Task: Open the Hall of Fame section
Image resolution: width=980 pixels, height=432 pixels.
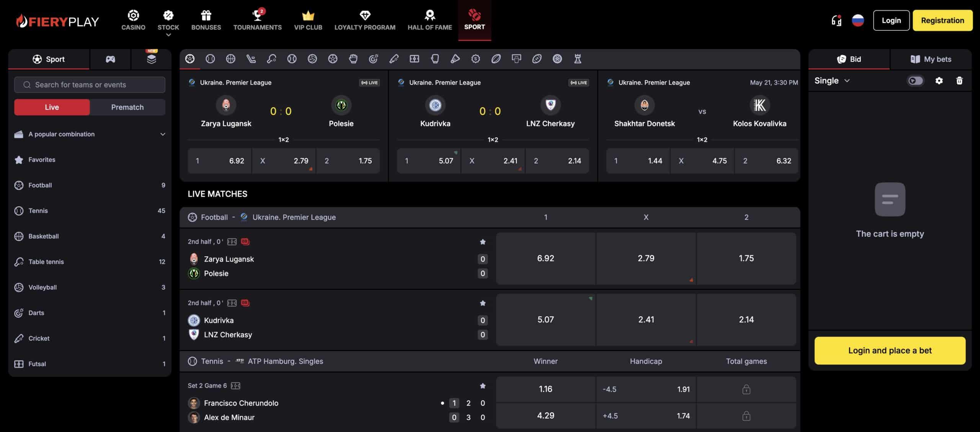Action: coord(430,20)
